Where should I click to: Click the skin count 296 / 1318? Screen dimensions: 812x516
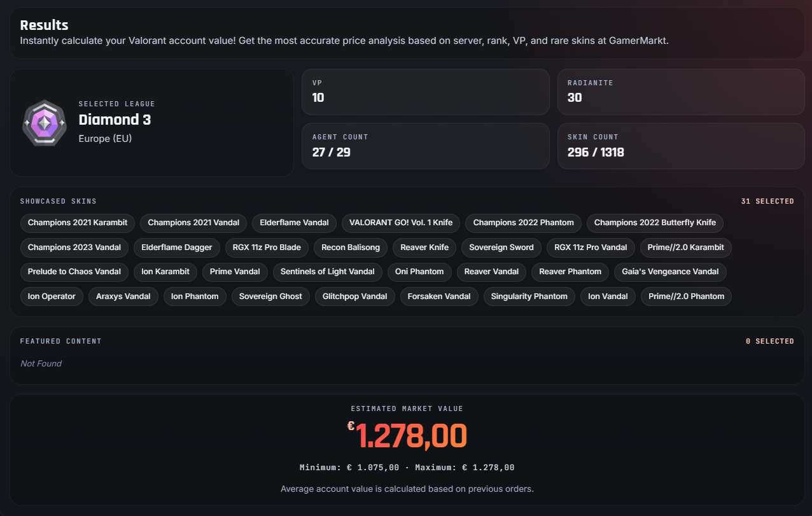pos(596,152)
